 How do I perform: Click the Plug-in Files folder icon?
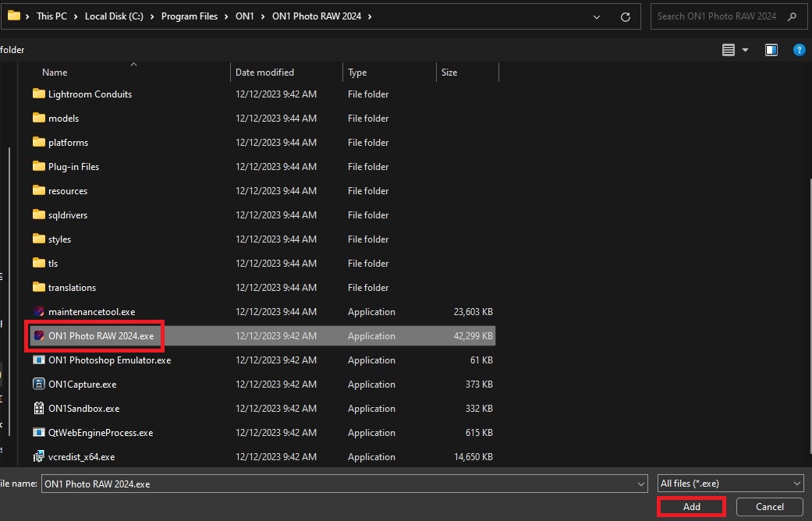click(39, 166)
